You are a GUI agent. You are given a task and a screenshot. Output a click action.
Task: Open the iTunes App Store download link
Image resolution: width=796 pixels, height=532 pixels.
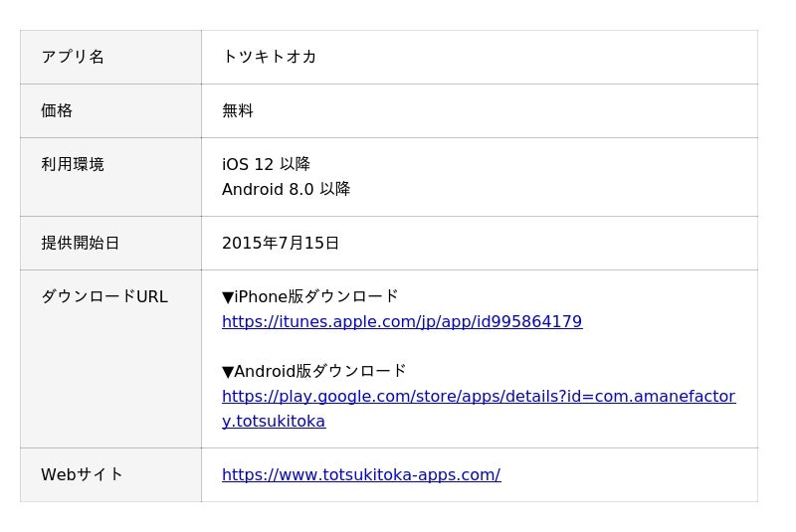coord(401,322)
